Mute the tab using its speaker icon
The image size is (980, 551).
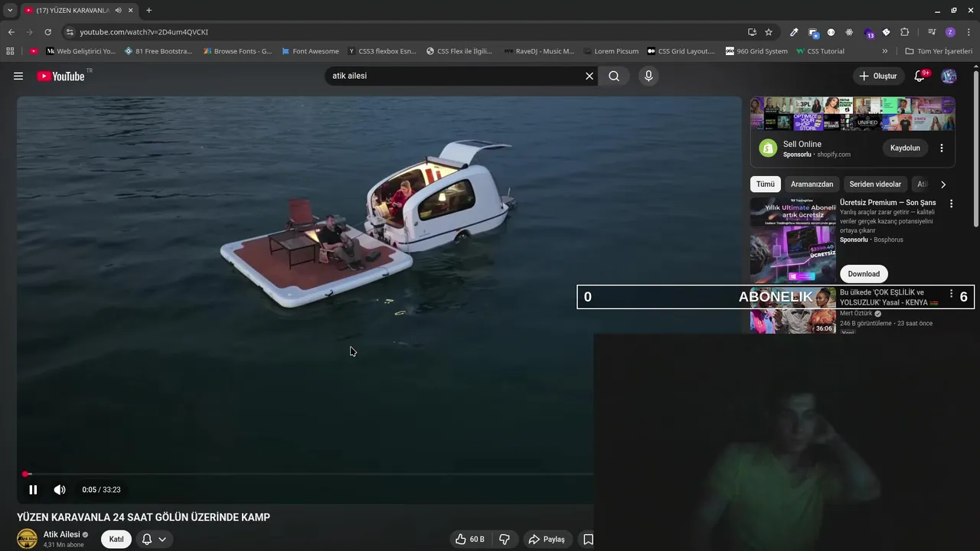click(118, 10)
